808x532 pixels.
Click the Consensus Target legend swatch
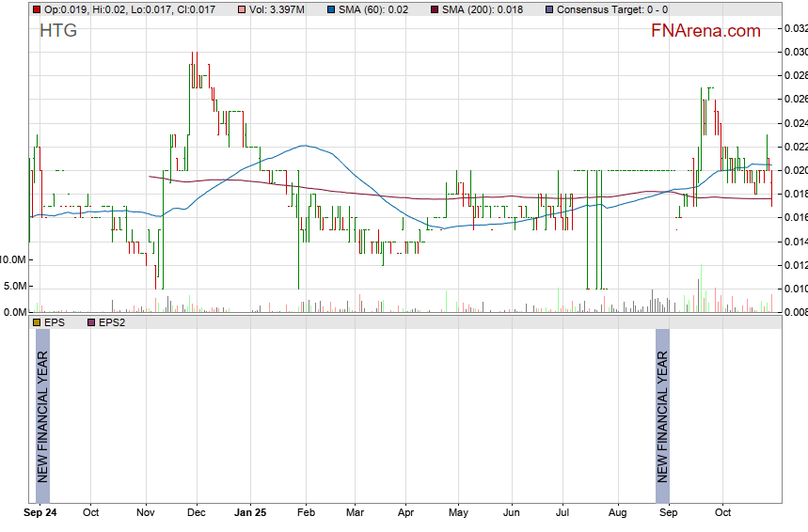coord(549,9)
